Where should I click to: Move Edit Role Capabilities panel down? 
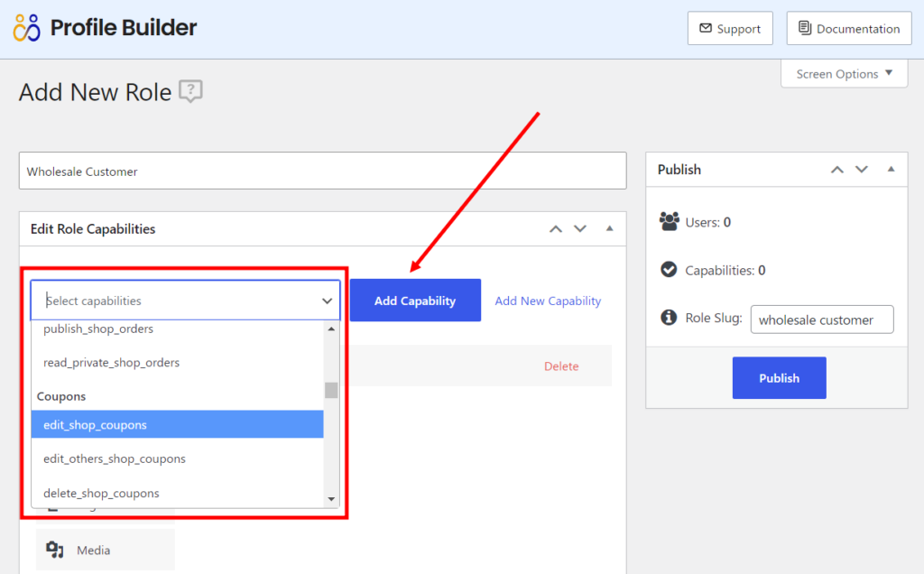click(580, 229)
